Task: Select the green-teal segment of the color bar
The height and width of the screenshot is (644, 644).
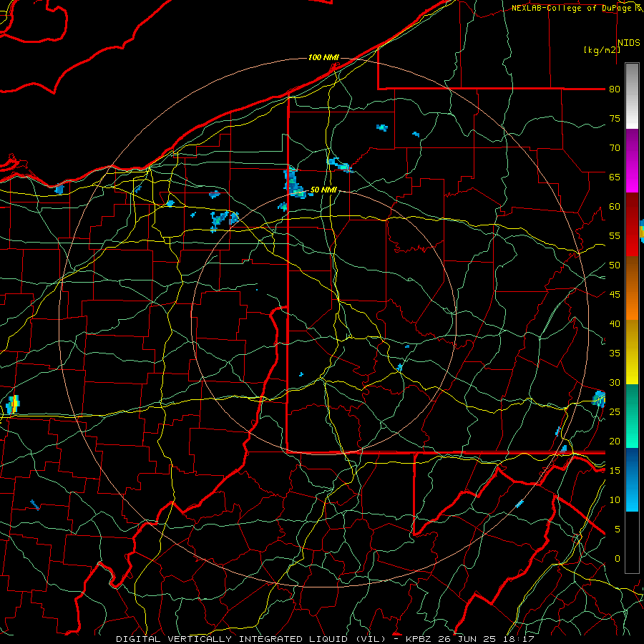Action: tap(632, 416)
